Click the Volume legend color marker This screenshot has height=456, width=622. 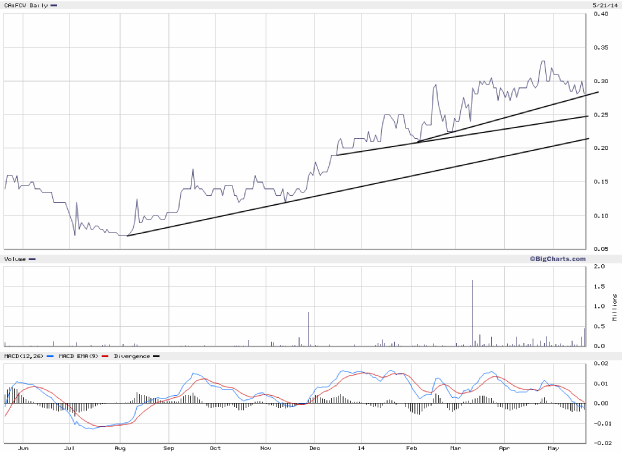tap(34, 261)
